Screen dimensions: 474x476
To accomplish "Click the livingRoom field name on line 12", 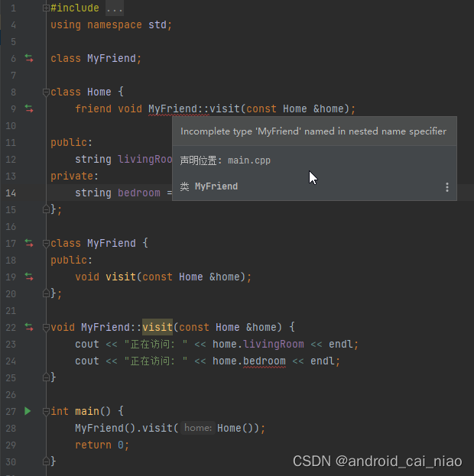I will point(145,160).
